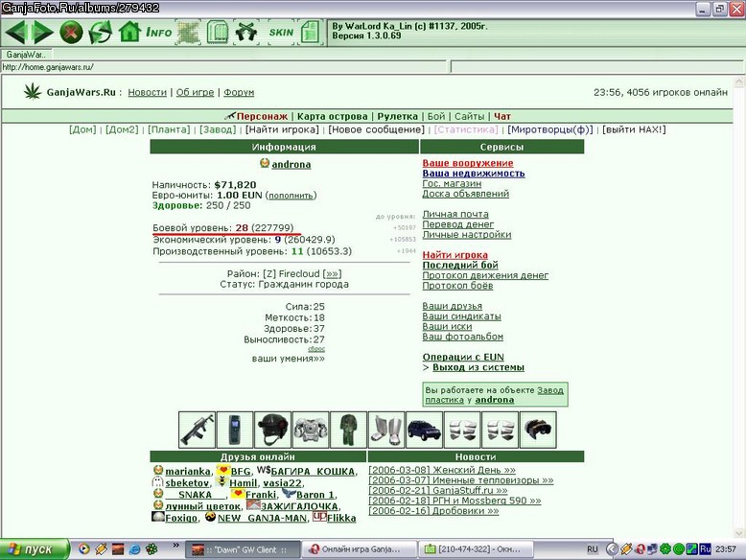Open the Форум link

[239, 92]
